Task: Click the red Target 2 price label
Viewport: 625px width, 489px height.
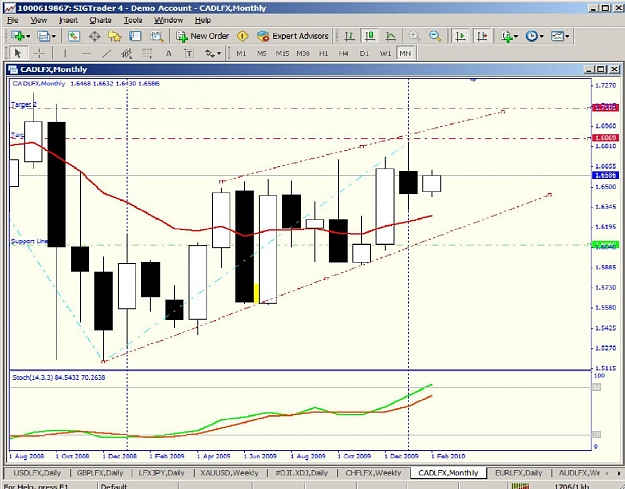Action: pos(605,108)
